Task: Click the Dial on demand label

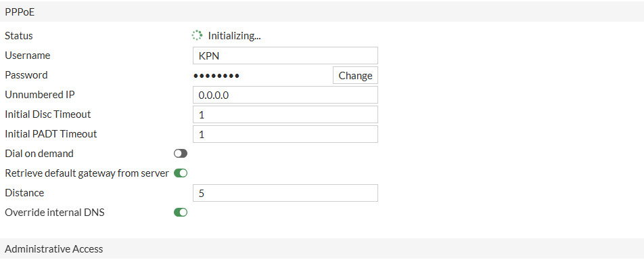Action: pyautogui.click(x=39, y=154)
